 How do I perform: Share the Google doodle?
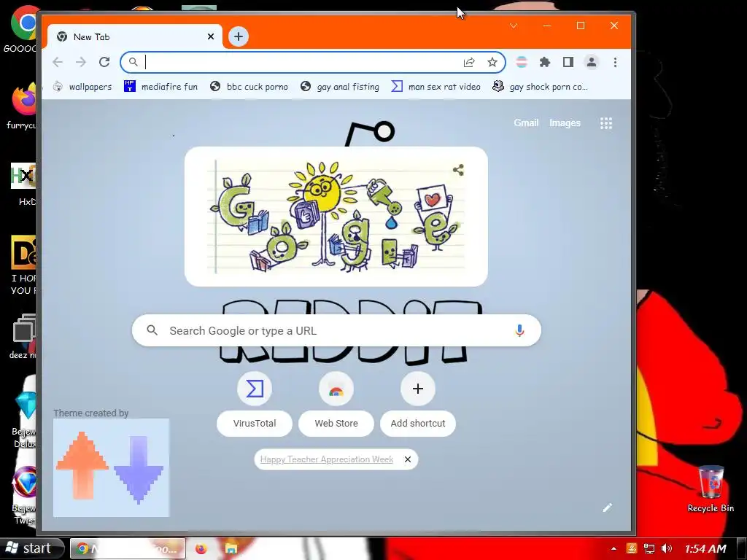point(458,170)
